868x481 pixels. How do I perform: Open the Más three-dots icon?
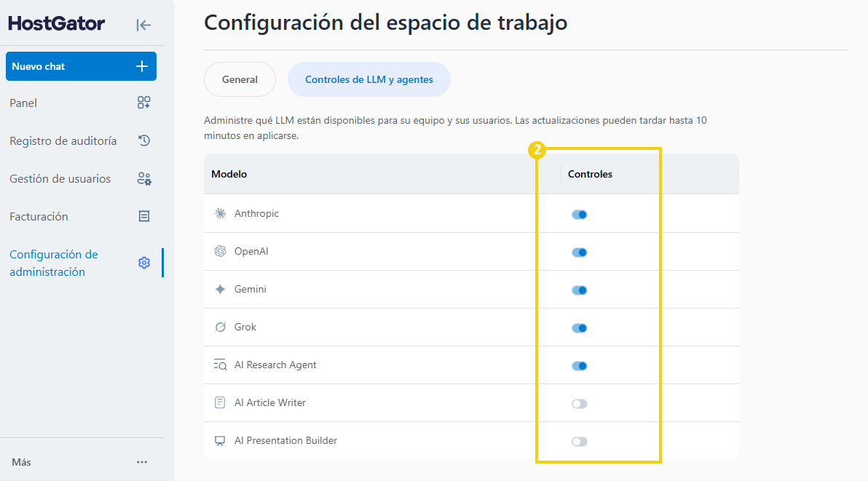(142, 462)
